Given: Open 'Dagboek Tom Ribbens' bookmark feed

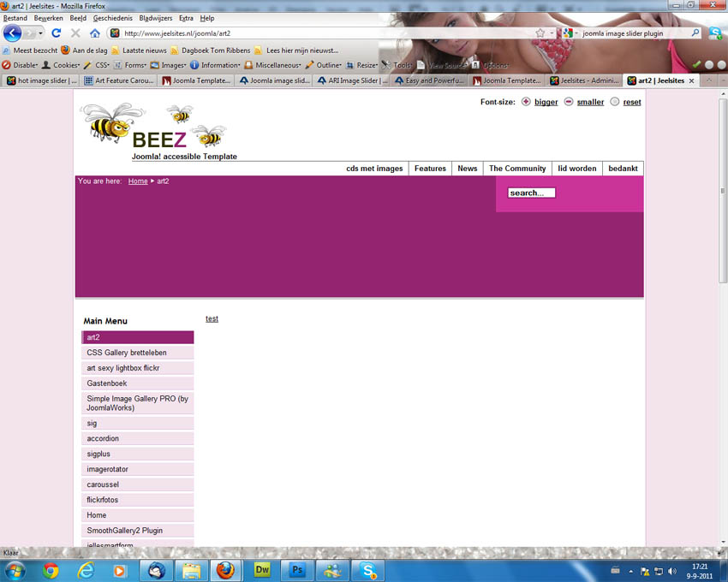Looking at the screenshot, I should [x=211, y=50].
